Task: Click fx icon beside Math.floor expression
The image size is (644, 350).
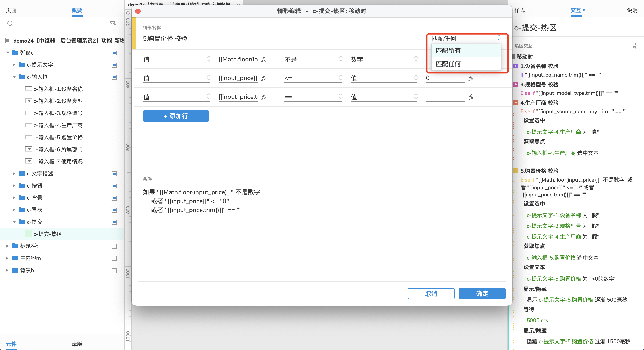Action: pos(264,60)
